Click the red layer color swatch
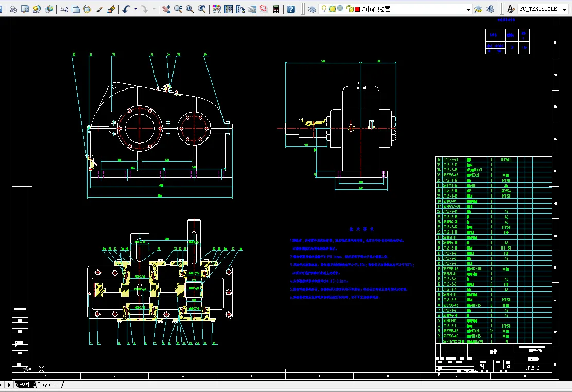 [357, 9]
